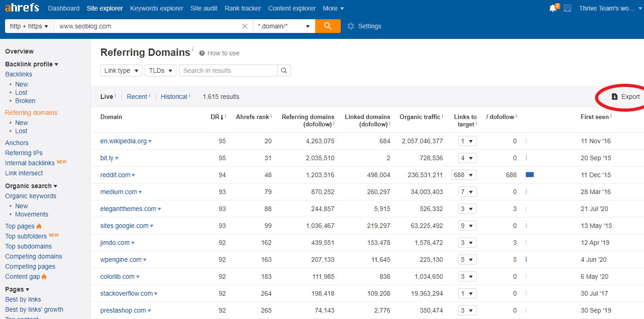Image resolution: width=644 pixels, height=319 pixels.
Task: Click info icon next to Referring Domains title
Action: (x=193, y=49)
